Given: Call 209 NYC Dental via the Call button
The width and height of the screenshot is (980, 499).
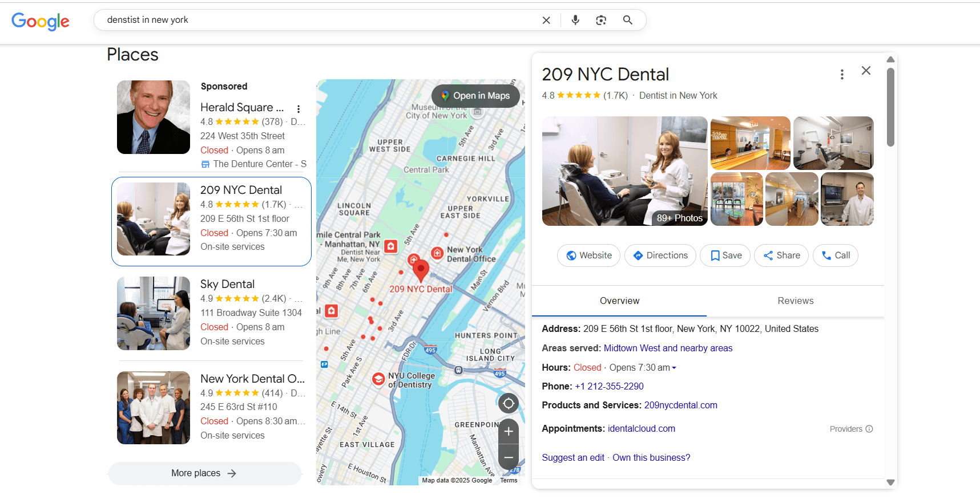Looking at the screenshot, I should pos(836,255).
